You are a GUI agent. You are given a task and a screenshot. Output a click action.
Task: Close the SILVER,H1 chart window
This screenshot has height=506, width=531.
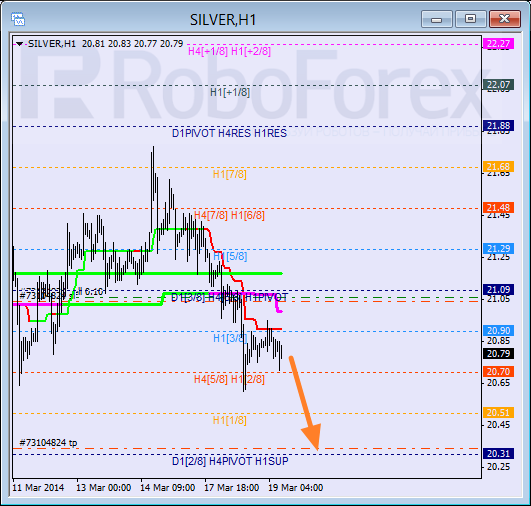505,19
